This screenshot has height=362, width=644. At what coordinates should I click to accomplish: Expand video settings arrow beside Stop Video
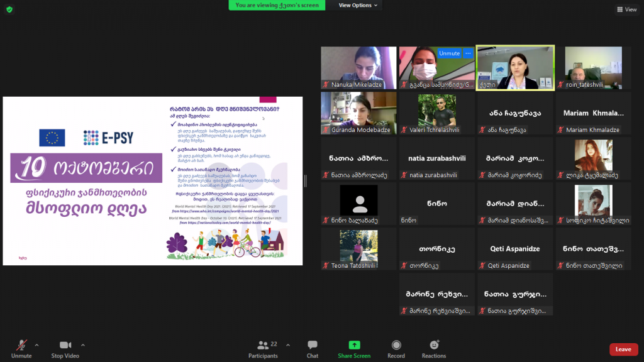[x=82, y=345]
